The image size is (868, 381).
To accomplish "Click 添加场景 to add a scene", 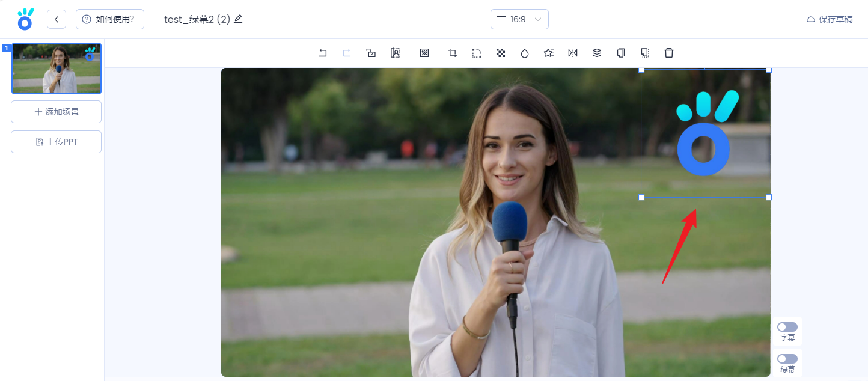I will [56, 112].
